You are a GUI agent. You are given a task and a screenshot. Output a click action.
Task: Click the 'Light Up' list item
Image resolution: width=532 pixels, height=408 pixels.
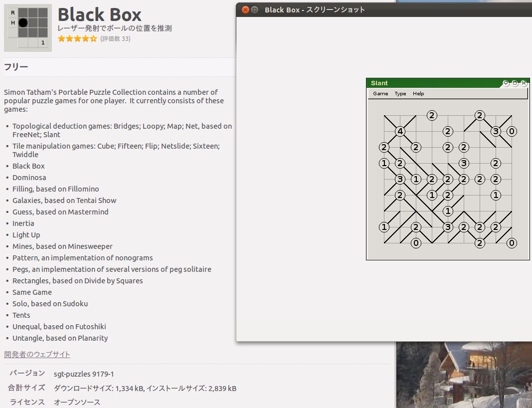tap(26, 235)
